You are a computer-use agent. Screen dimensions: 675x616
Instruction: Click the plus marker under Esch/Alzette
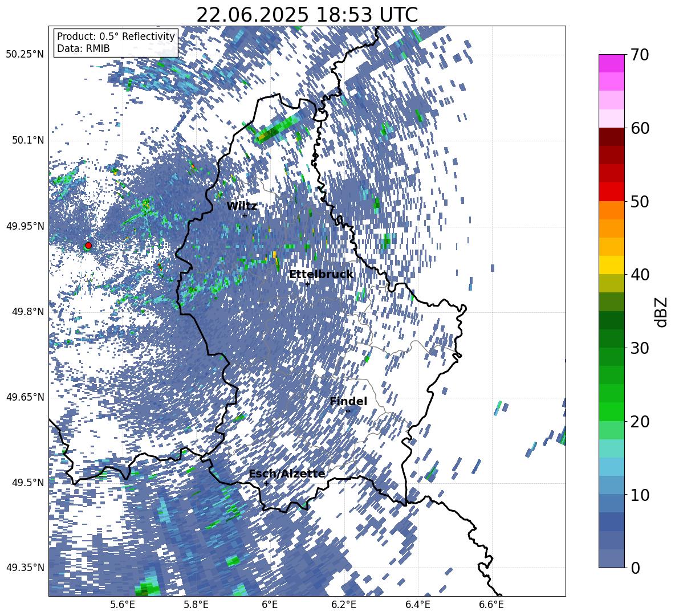[266, 483]
